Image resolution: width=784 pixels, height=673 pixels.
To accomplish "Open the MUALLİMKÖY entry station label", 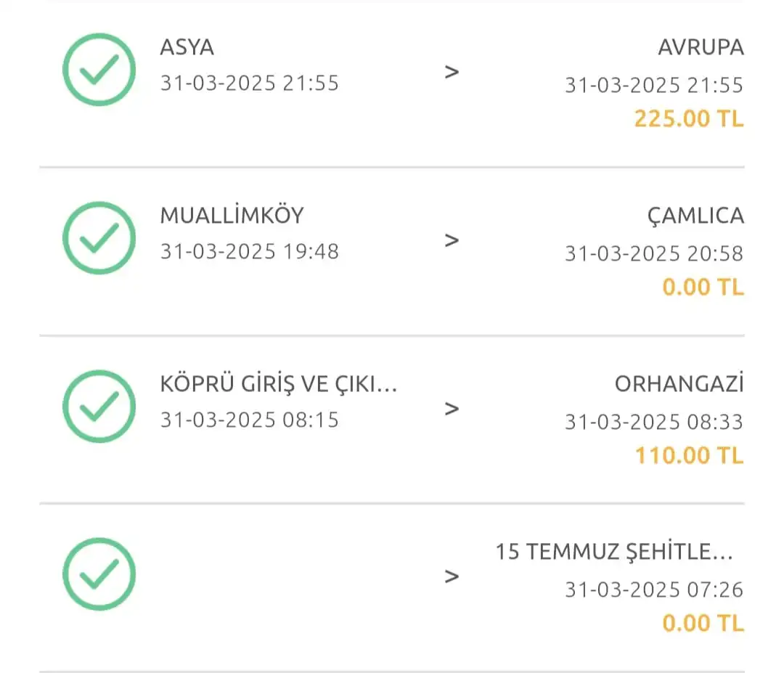I will 232,216.
